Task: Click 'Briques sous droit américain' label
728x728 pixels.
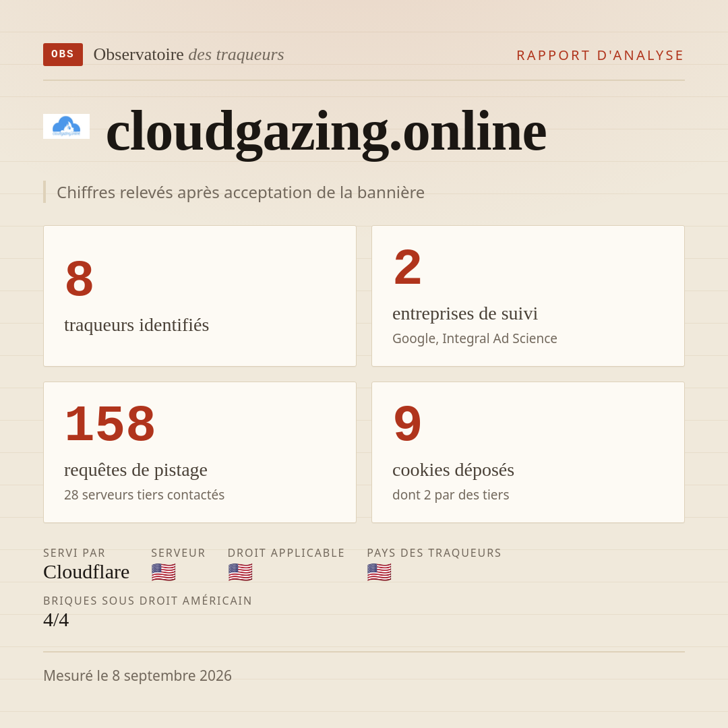Action: (x=148, y=601)
